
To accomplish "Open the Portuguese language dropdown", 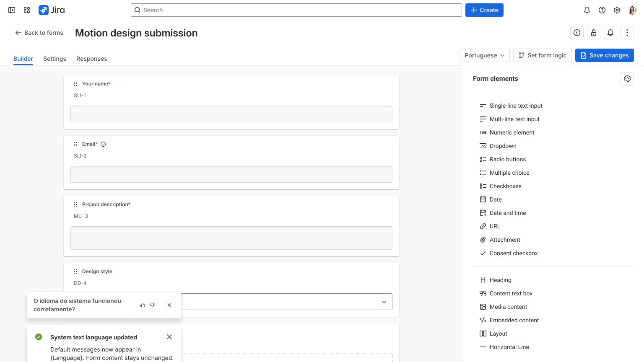I will pos(485,55).
